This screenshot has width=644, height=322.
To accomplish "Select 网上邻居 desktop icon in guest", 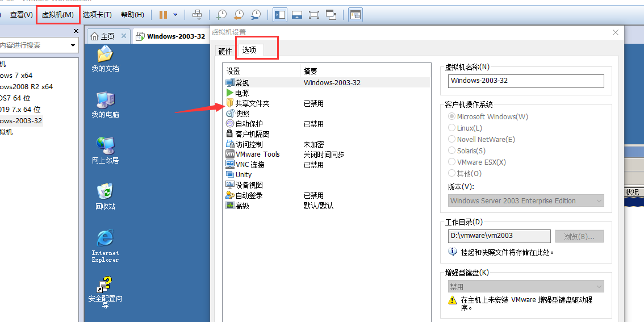I will [x=105, y=150].
